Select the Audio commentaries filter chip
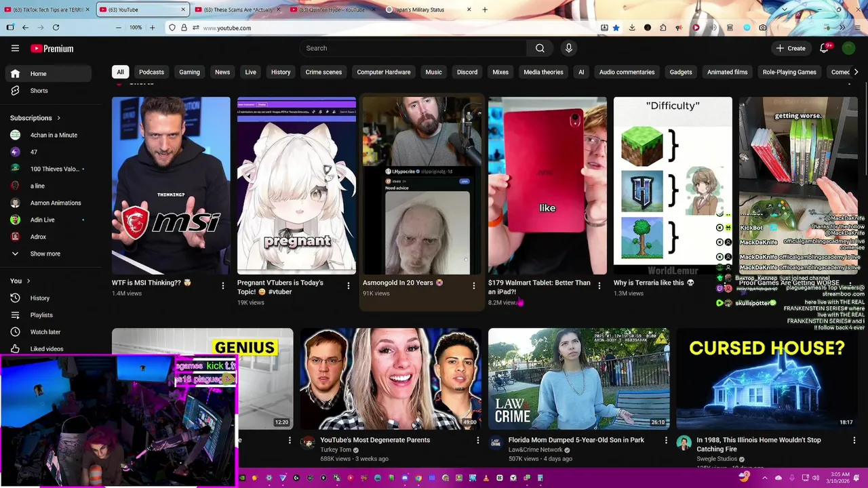This screenshot has width=868, height=488. tap(627, 72)
